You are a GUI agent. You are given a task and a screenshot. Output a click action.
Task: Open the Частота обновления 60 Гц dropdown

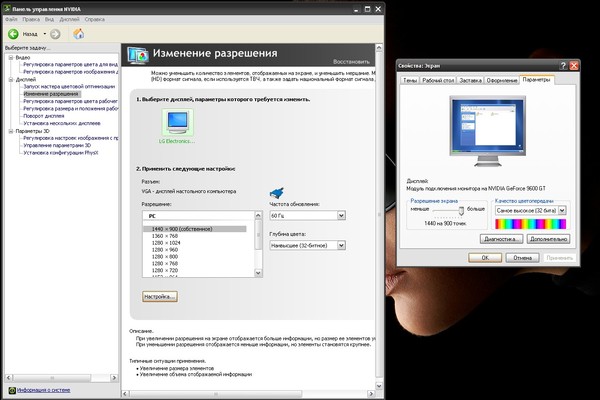308,216
